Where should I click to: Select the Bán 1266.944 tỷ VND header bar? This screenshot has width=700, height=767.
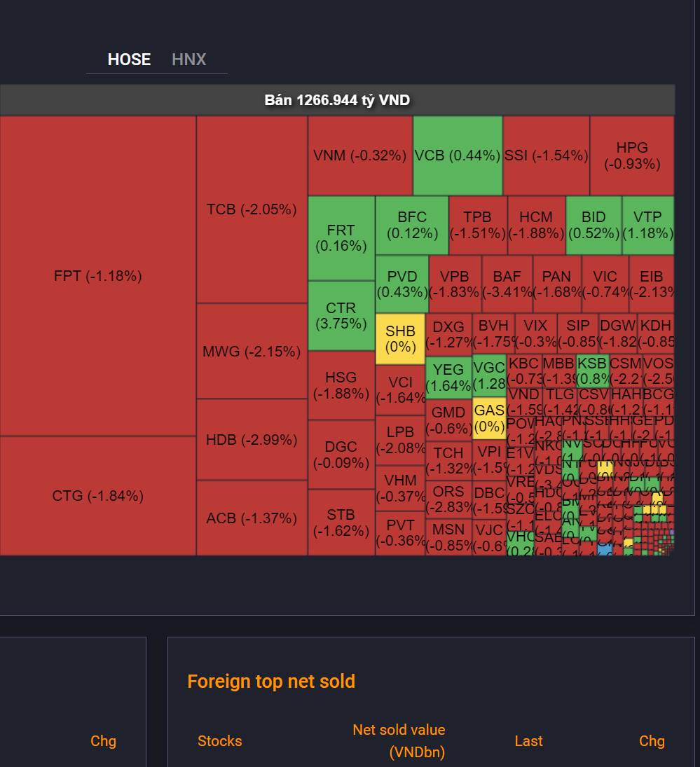[337, 100]
